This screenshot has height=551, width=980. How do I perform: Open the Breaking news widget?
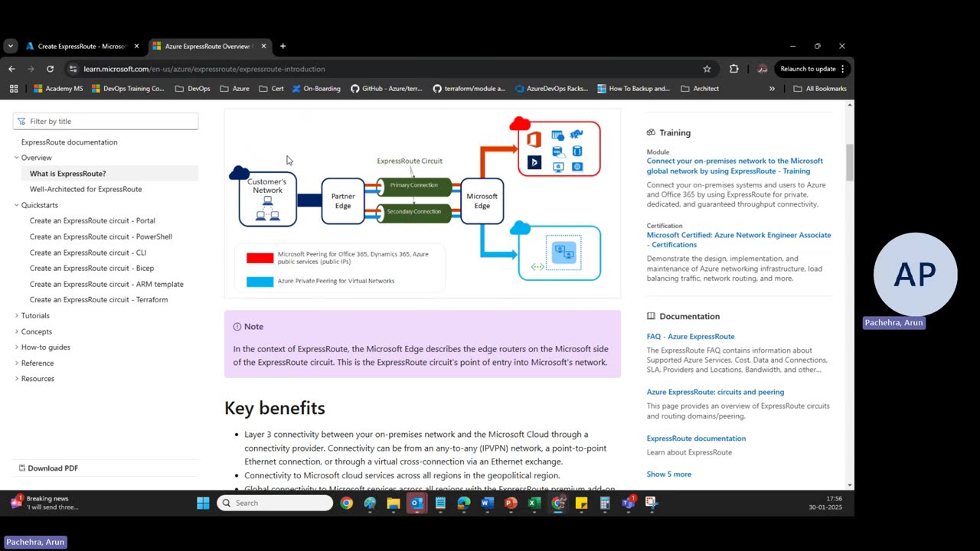pyautogui.click(x=44, y=503)
